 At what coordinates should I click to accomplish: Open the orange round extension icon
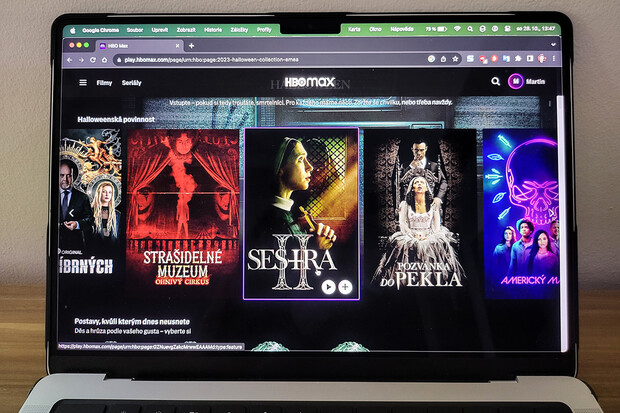tap(494, 59)
